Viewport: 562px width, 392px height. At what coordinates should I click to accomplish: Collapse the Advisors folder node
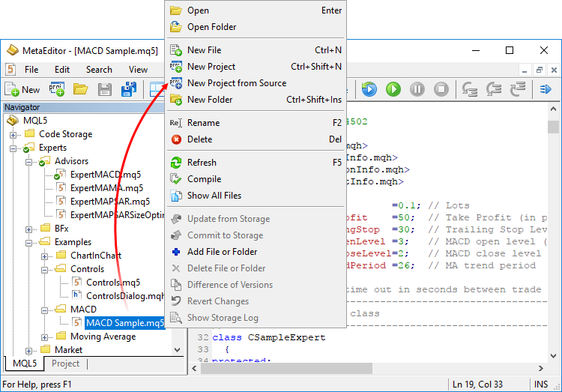coord(29,162)
